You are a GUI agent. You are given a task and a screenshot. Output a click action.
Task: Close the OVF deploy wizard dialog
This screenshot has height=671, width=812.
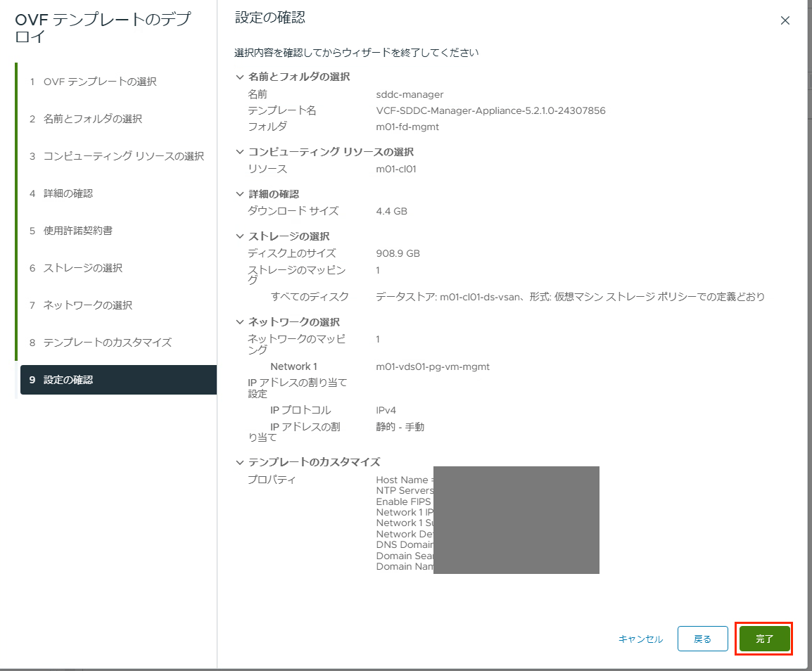(785, 20)
